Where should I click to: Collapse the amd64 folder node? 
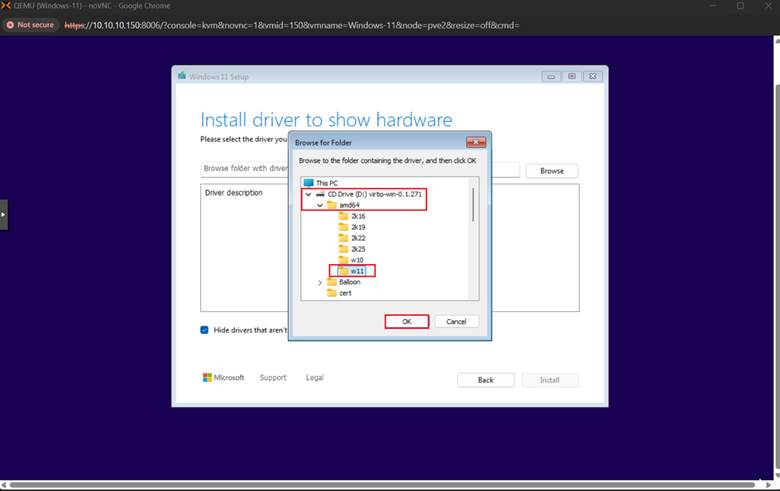pyautogui.click(x=320, y=205)
